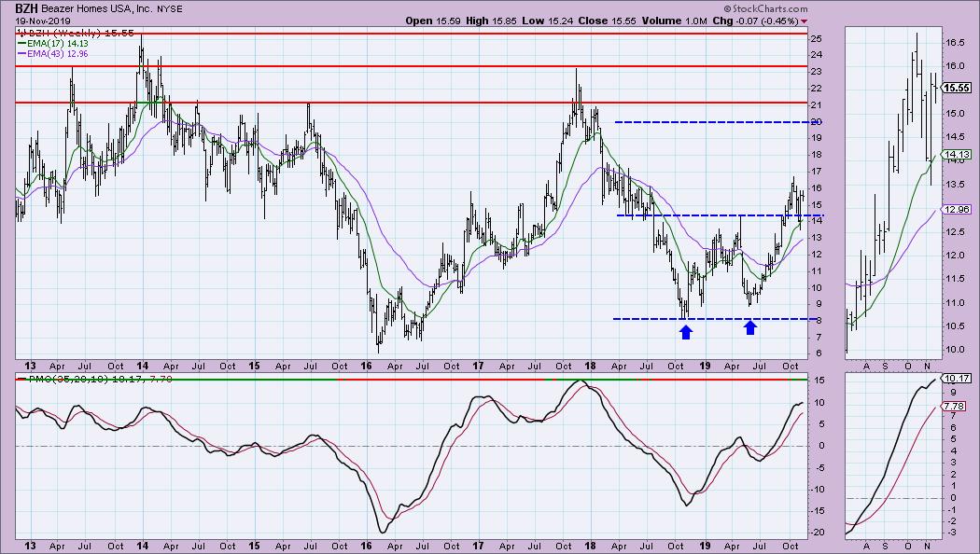Open the StockCharts.com copyright link
Screen dimensions: 980x554
coord(765,8)
